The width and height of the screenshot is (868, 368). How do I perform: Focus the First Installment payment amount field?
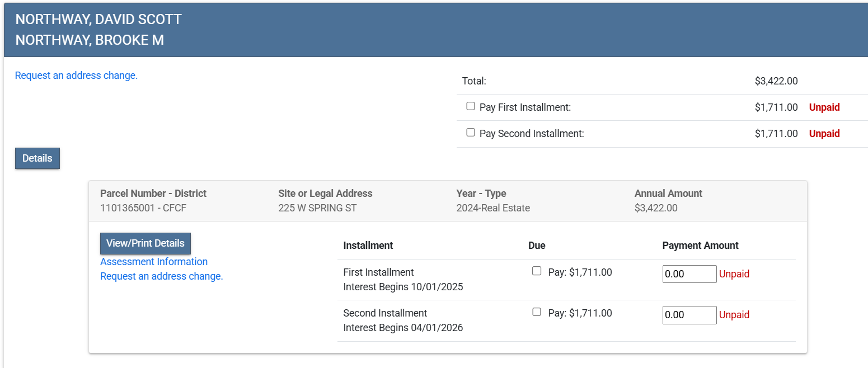tap(689, 274)
